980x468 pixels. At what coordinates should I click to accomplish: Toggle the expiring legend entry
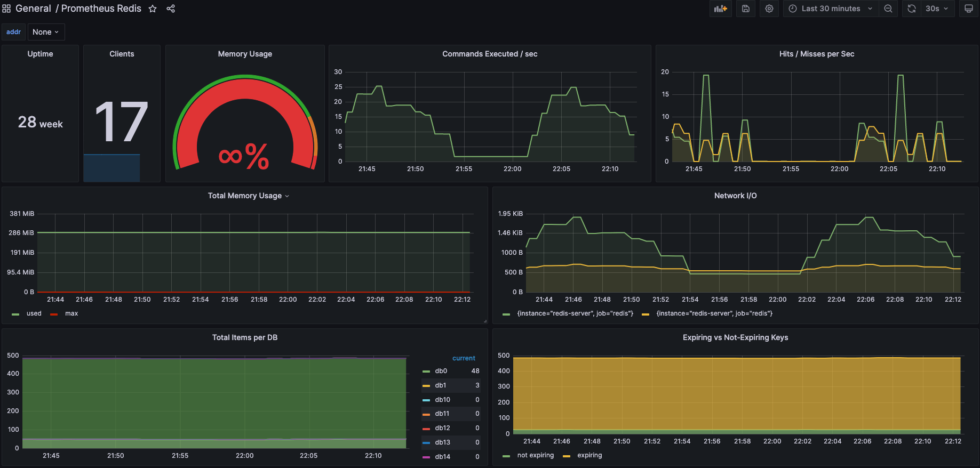(x=589, y=455)
